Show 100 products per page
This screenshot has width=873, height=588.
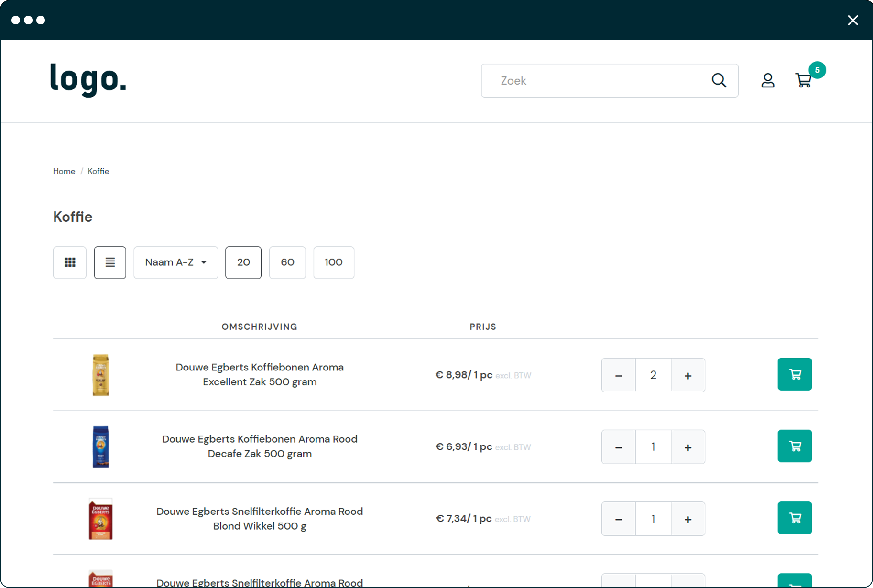click(x=334, y=262)
